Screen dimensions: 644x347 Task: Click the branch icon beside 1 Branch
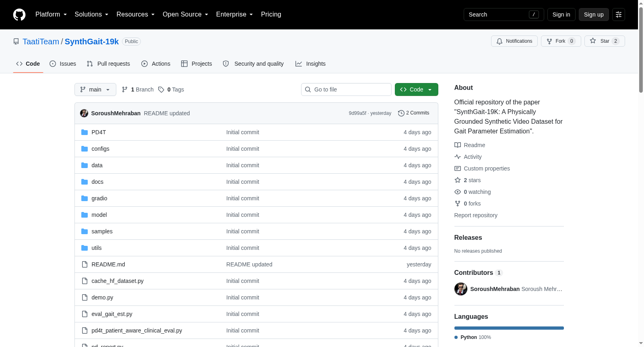click(125, 89)
